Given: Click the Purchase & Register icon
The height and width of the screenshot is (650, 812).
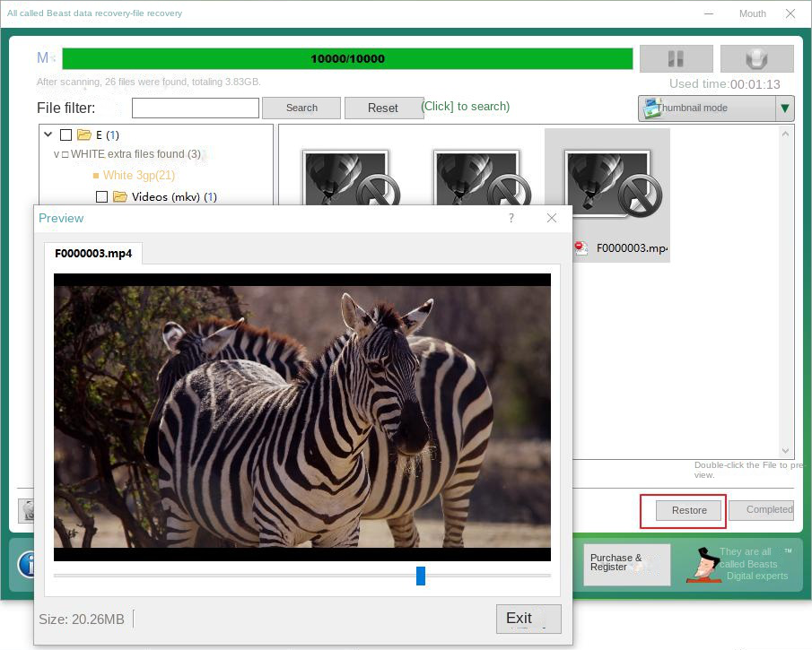Looking at the screenshot, I should [x=626, y=564].
